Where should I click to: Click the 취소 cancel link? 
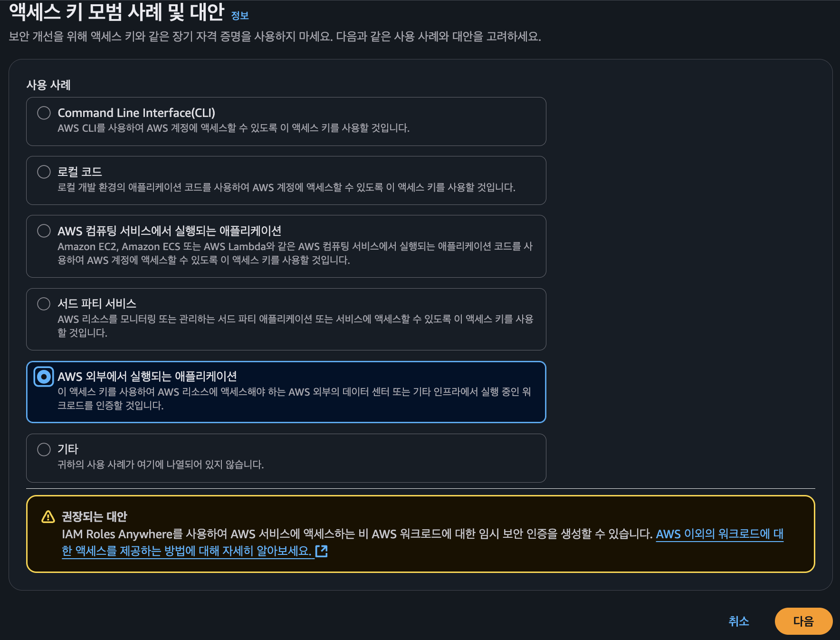coord(738,621)
